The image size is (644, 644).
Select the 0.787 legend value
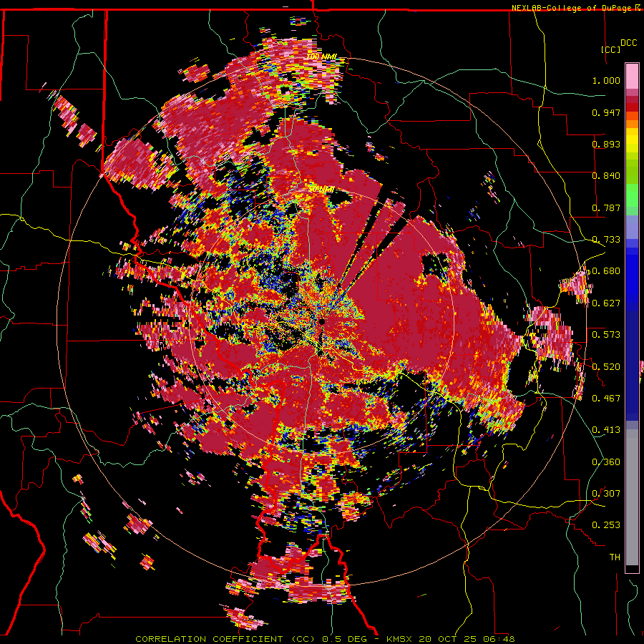(606, 208)
